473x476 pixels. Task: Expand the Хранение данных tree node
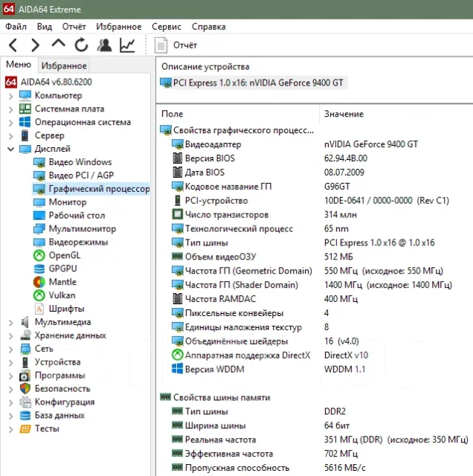tap(11, 336)
